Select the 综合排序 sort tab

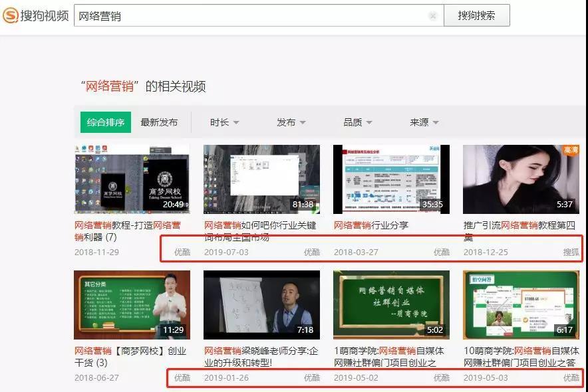click(106, 122)
